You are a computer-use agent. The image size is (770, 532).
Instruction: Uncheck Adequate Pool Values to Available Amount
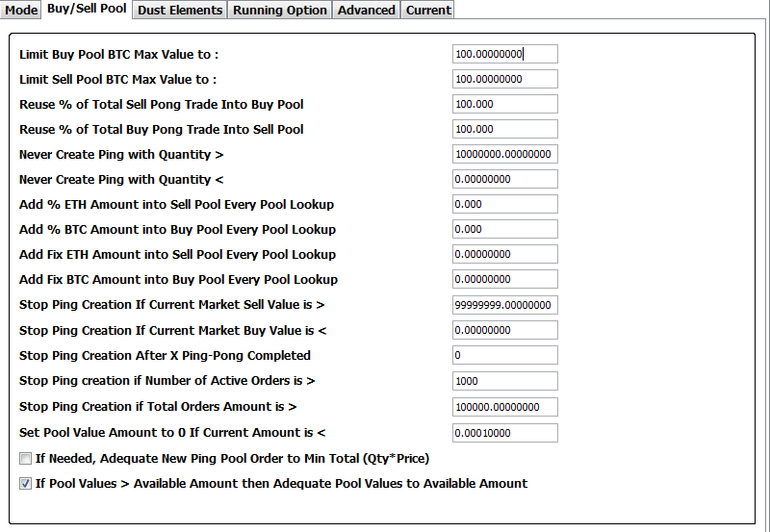[25, 483]
